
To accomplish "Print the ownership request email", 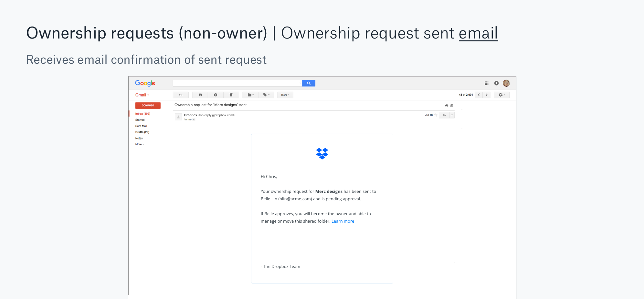I will [x=446, y=105].
